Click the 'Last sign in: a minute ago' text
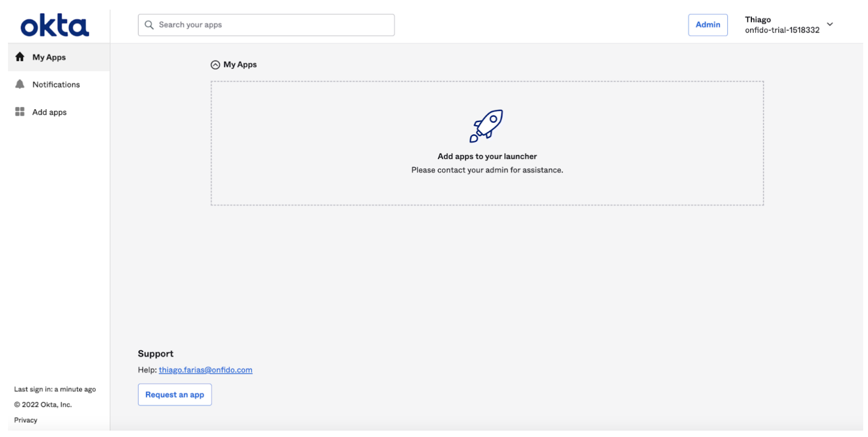Viewport: 868px width, 437px height. tap(55, 389)
